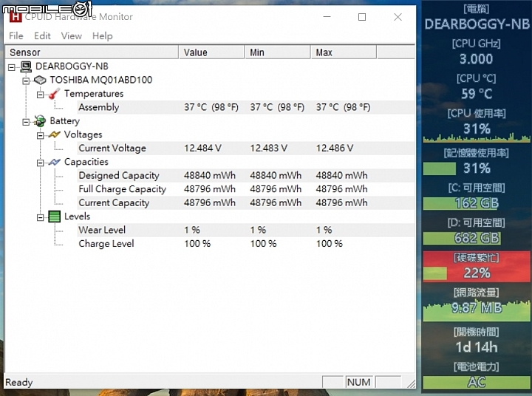Click the Temperatures thermometer icon
The image size is (532, 396).
point(54,94)
